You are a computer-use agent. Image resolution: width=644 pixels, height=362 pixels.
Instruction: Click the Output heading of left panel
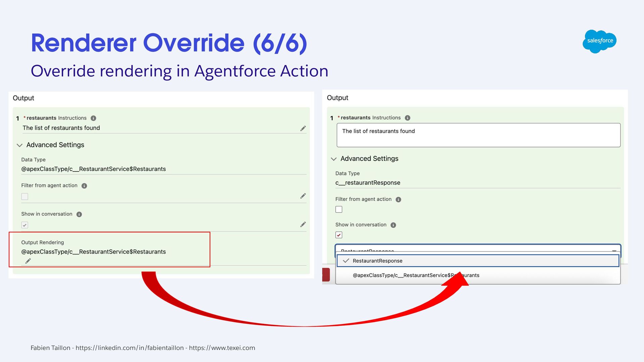click(23, 98)
